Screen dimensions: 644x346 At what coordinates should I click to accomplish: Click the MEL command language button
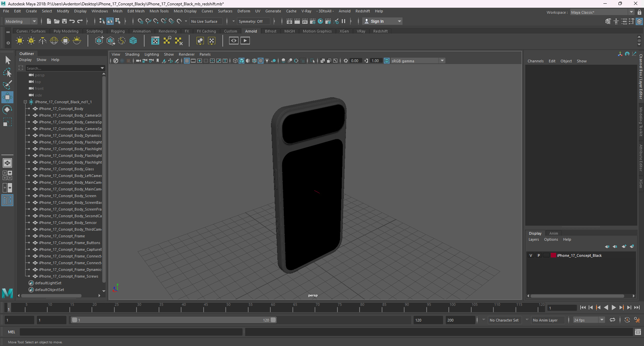coord(12,332)
